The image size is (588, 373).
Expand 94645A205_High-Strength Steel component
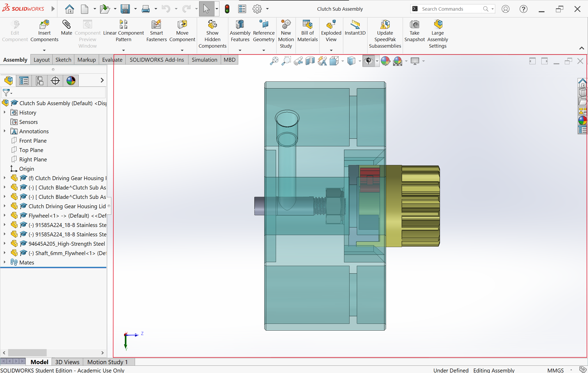coord(4,244)
